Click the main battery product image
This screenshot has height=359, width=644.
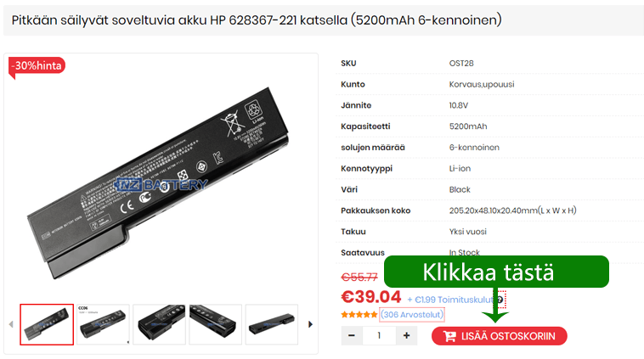[x=158, y=182]
